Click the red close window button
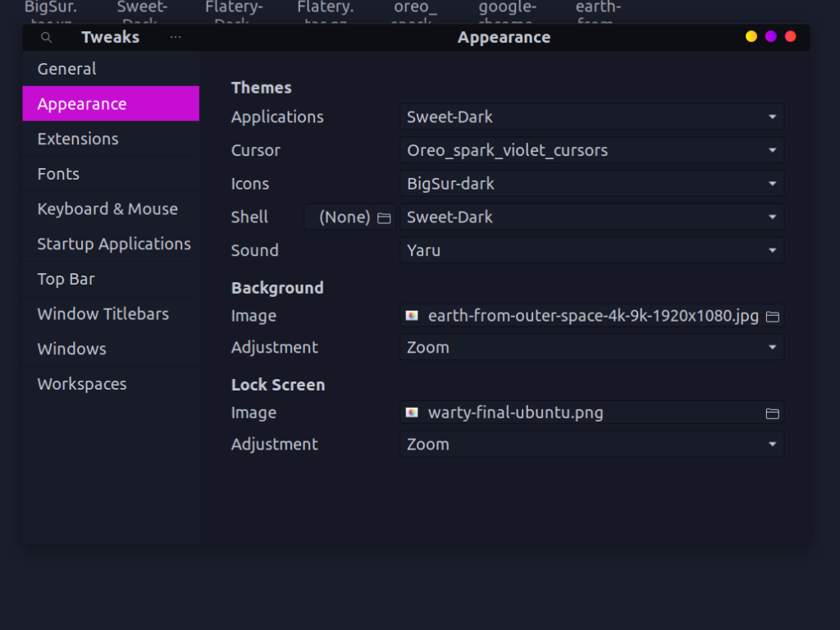Screen dimensions: 840x630 790,36
